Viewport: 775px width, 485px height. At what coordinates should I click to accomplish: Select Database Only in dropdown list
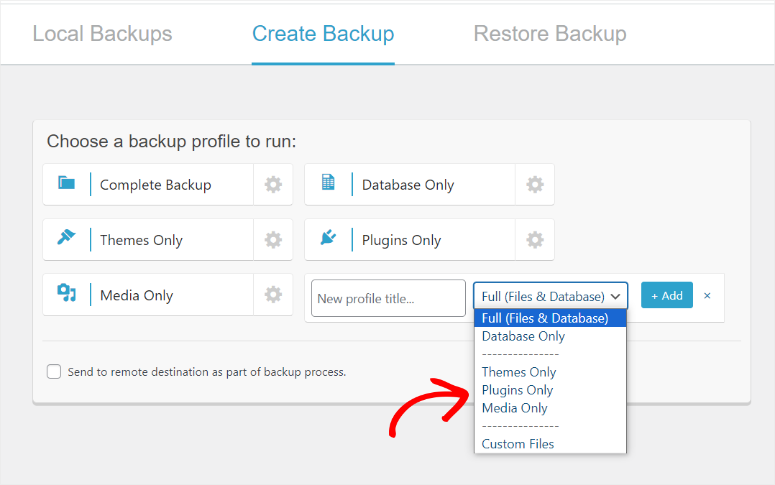tap(523, 336)
